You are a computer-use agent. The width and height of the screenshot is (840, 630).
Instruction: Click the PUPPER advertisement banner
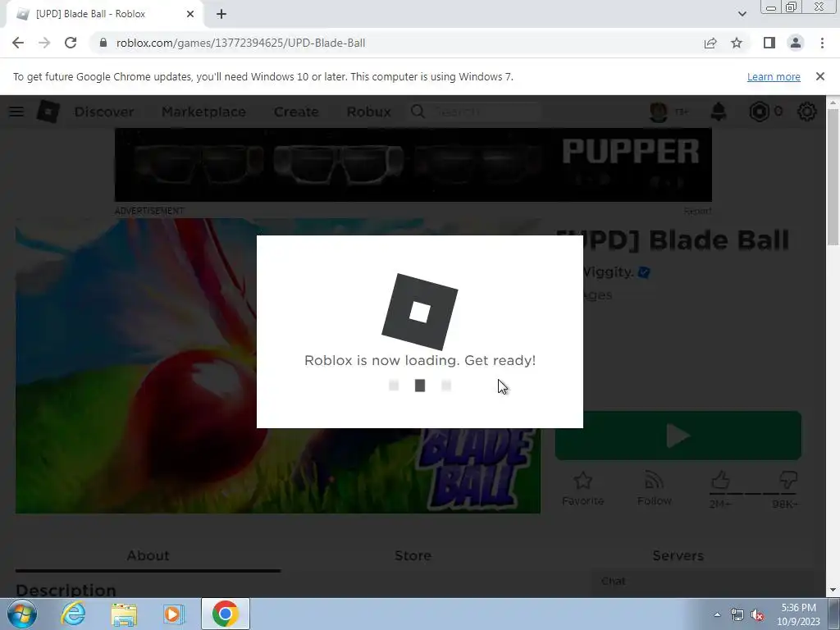coord(413,165)
